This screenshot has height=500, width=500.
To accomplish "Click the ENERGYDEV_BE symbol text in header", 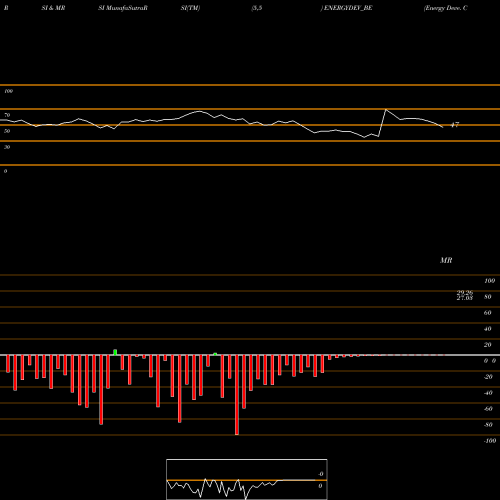I will point(348,8).
